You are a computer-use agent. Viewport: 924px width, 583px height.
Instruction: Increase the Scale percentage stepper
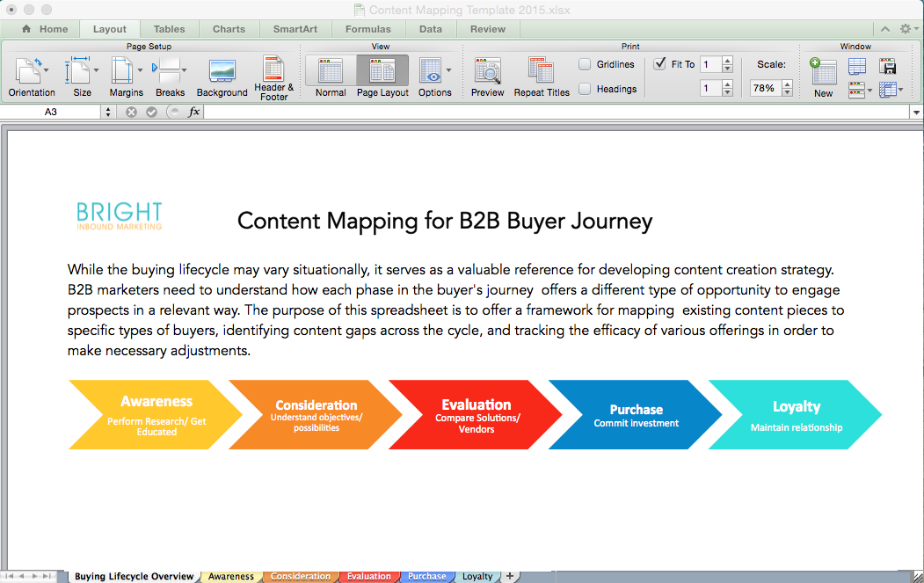(x=787, y=84)
